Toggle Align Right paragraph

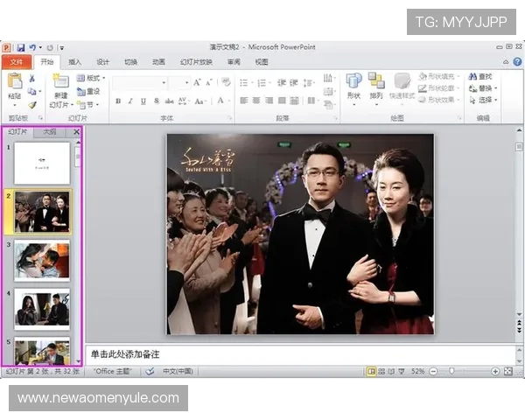coord(269,101)
